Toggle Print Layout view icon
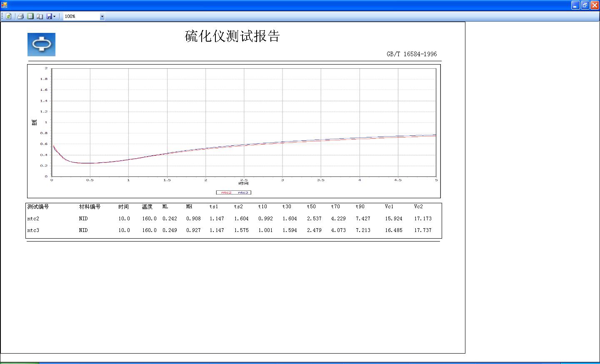The height and width of the screenshot is (364, 600). (30, 16)
